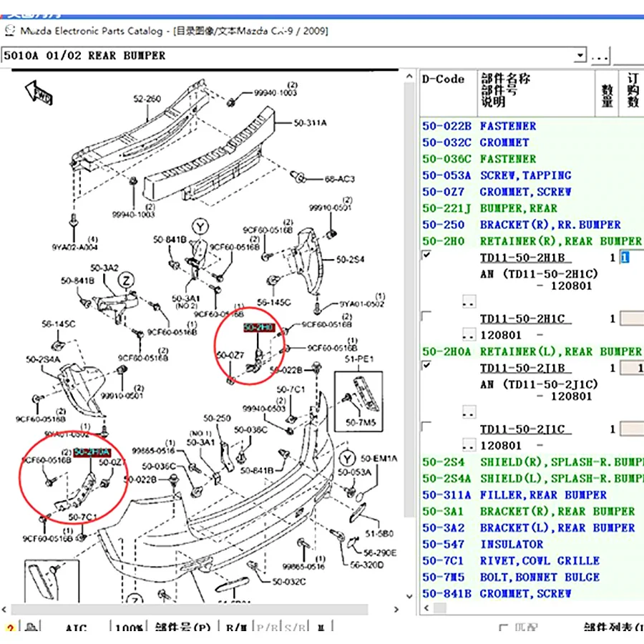Click callout 50-EM1A on the diagram

pos(379,459)
